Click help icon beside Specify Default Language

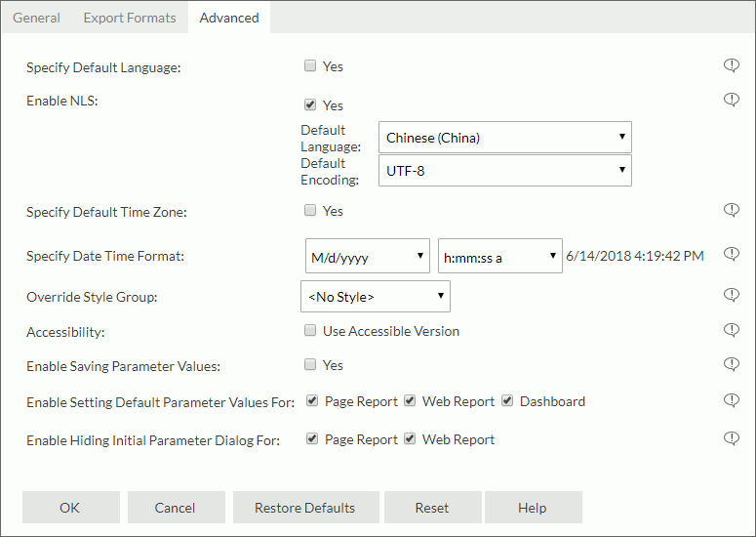point(732,66)
